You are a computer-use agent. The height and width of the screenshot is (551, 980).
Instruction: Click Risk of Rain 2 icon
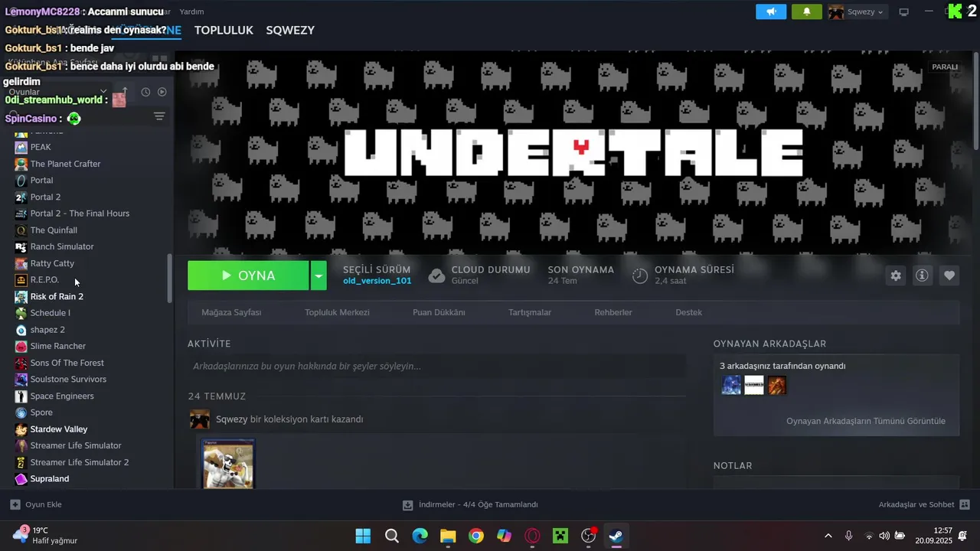(x=21, y=296)
